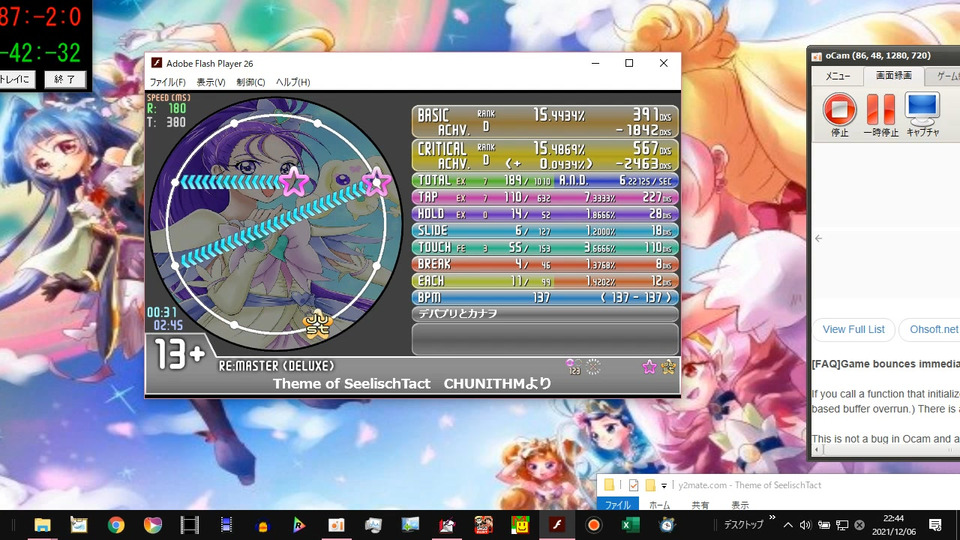The height and width of the screenshot is (540, 960).
Task: Click the gold JUST star badge
Action: pyautogui.click(x=318, y=324)
